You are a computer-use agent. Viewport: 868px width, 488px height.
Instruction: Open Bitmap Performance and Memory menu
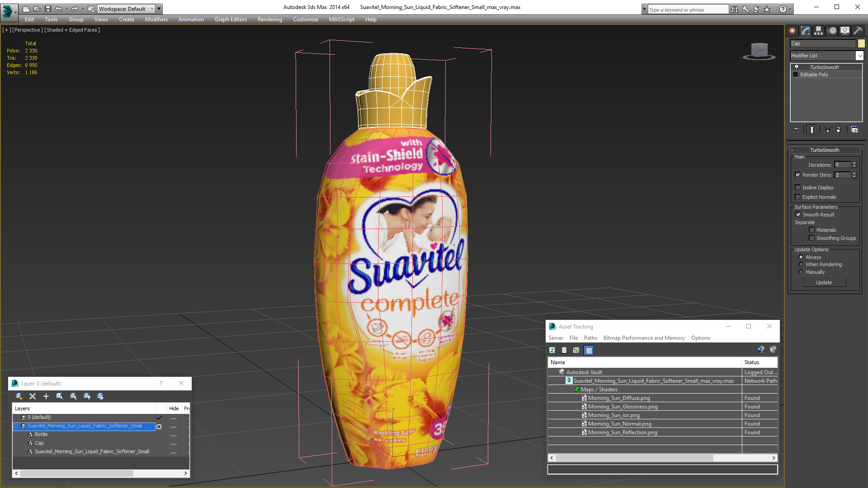pyautogui.click(x=644, y=338)
